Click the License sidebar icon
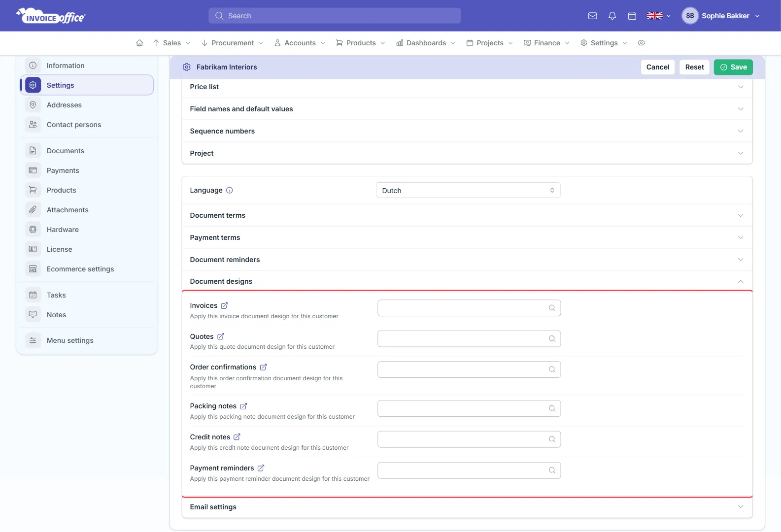Screen dimensions: 781x532 tap(33, 249)
